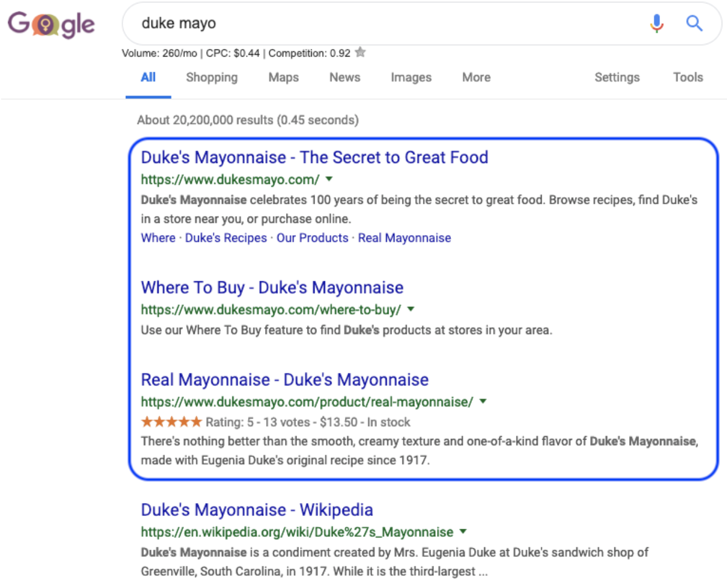Expand dropdown arrow beside dukesmayo.com/ URL
This screenshot has height=588, width=727.
(x=329, y=179)
